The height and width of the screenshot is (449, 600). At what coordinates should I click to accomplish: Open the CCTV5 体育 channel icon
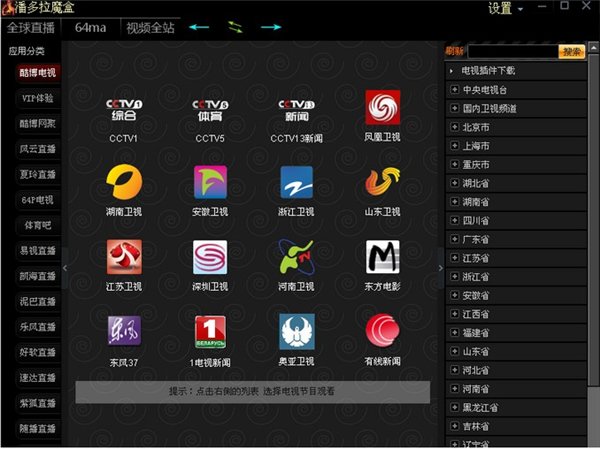(x=210, y=110)
